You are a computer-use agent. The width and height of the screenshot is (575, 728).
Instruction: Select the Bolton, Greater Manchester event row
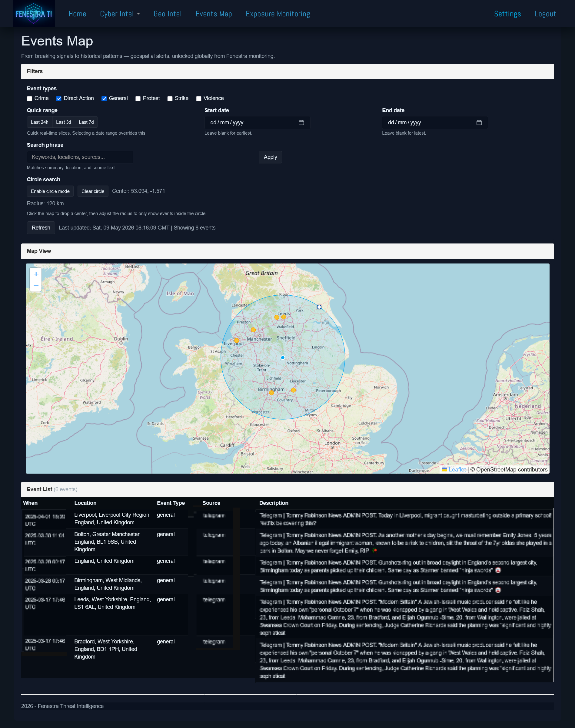[287, 542]
